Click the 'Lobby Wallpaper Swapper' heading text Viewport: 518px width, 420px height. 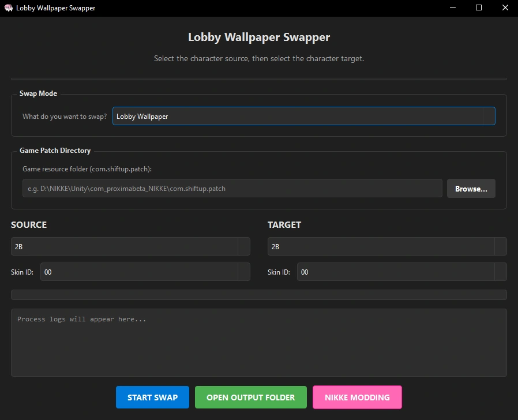(x=259, y=37)
